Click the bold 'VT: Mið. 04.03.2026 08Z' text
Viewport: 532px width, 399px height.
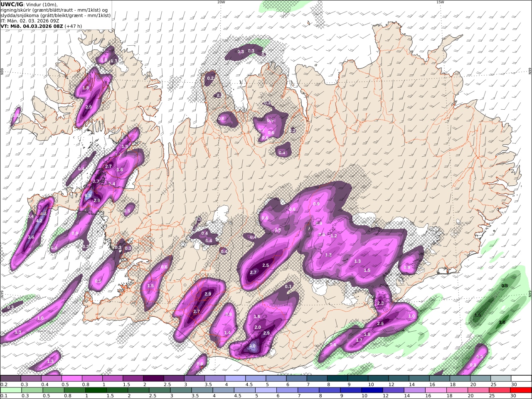[32, 26]
